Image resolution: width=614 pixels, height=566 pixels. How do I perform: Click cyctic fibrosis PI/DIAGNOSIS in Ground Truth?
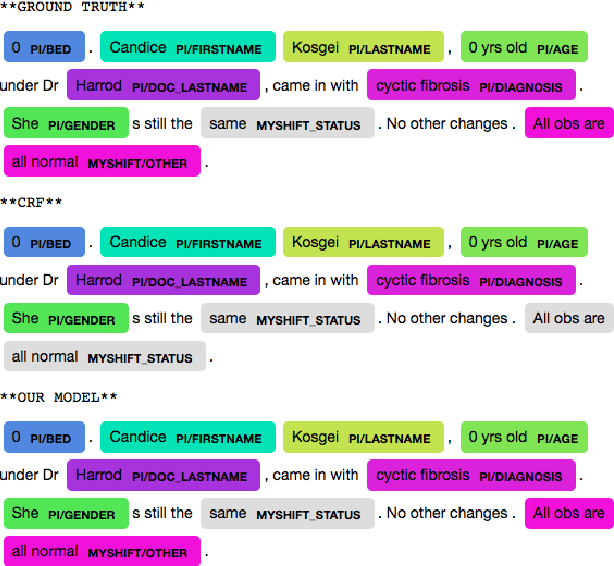471,86
